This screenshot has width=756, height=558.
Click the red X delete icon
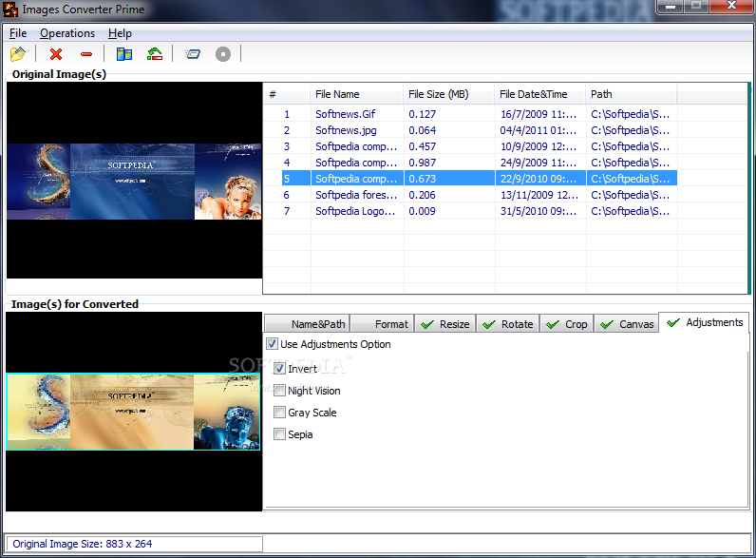tap(56, 54)
